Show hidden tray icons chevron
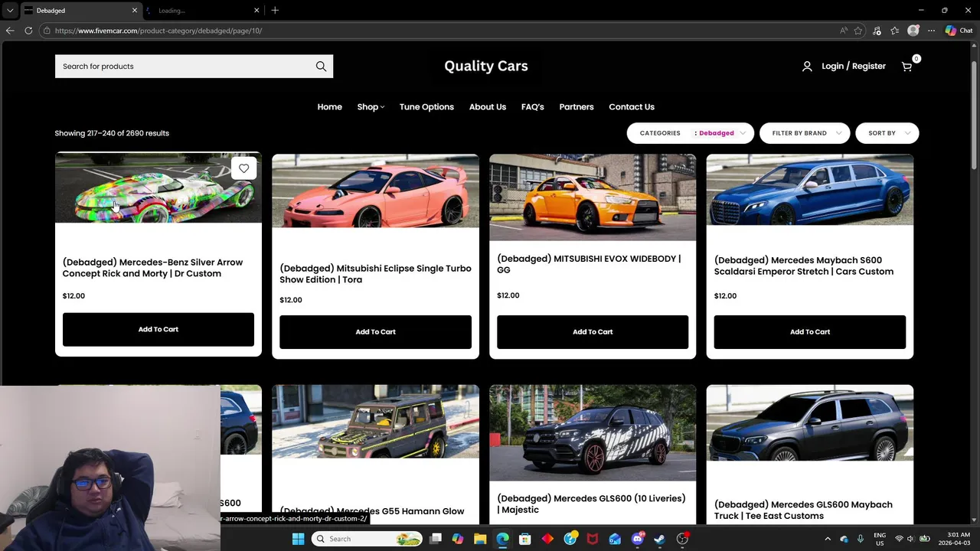The height and width of the screenshot is (551, 980). [x=828, y=539]
